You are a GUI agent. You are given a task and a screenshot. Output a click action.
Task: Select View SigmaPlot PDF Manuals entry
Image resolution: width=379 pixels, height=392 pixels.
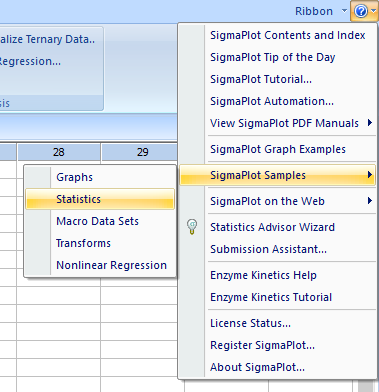tap(277, 123)
